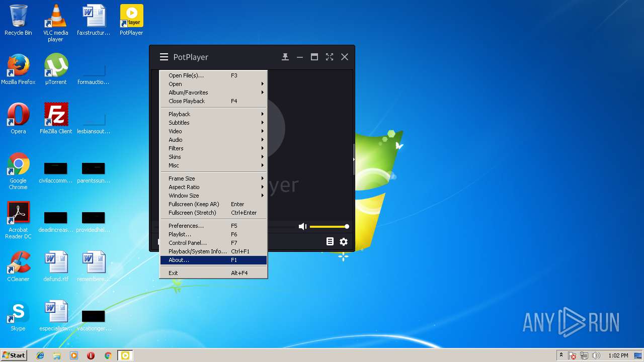Click the 1:02 PM taskbar clock

(618, 355)
